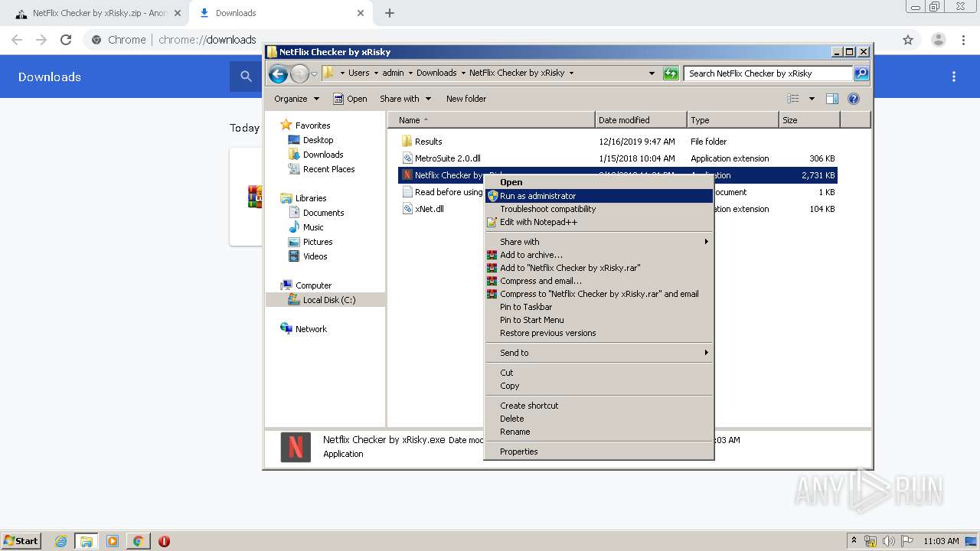Click Downloads page search magnifier
Image resolution: width=980 pixels, height=551 pixels.
coord(246,77)
